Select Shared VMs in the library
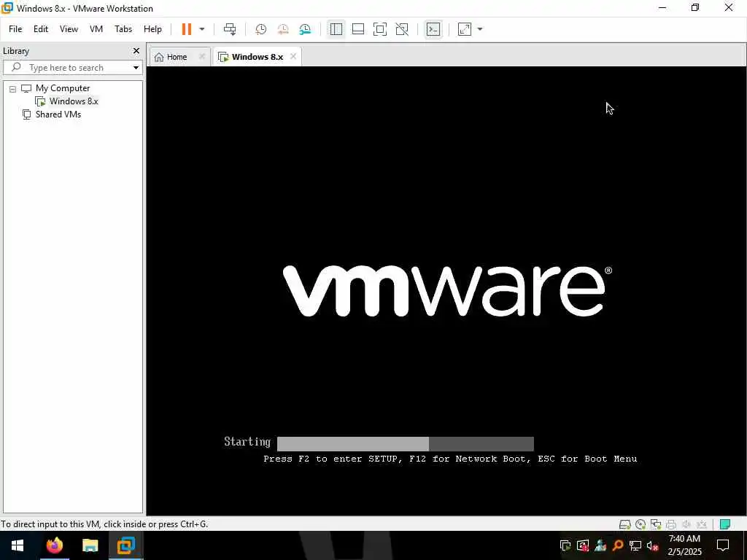The width and height of the screenshot is (747, 560). [x=58, y=114]
